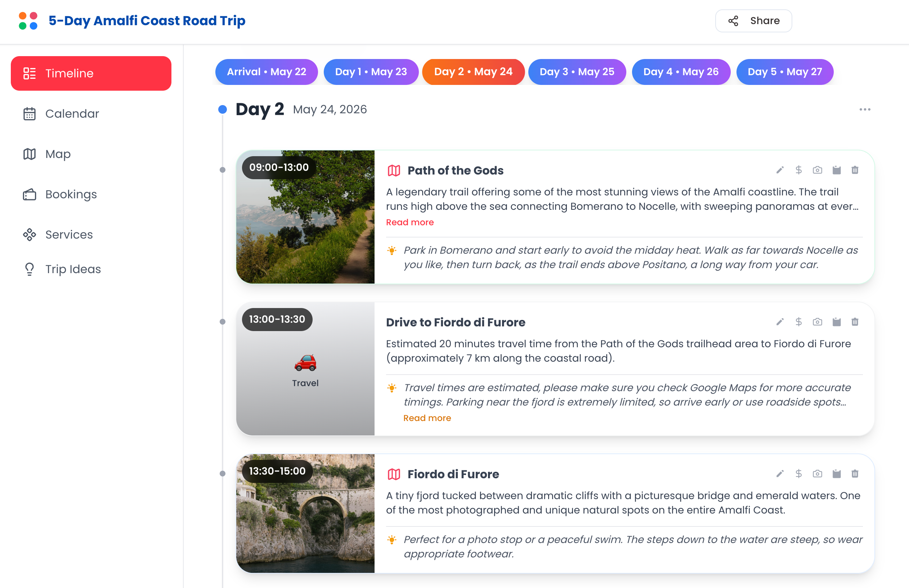Open Path of the Gods trail photo

coord(305,217)
